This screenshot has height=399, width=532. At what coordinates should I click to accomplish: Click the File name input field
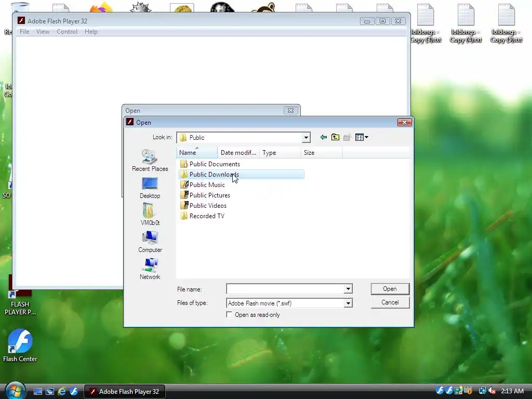point(285,289)
